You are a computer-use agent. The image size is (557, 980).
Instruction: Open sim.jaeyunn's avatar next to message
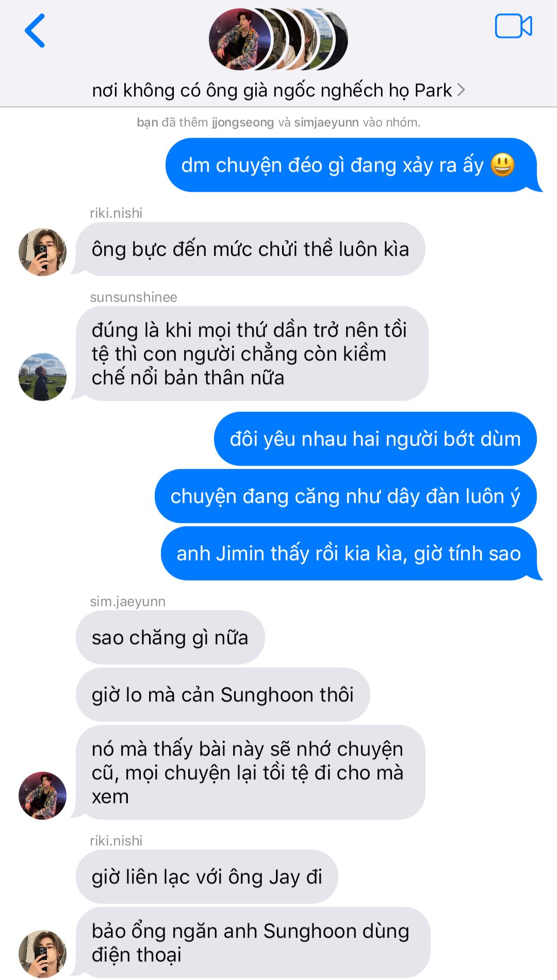43,795
